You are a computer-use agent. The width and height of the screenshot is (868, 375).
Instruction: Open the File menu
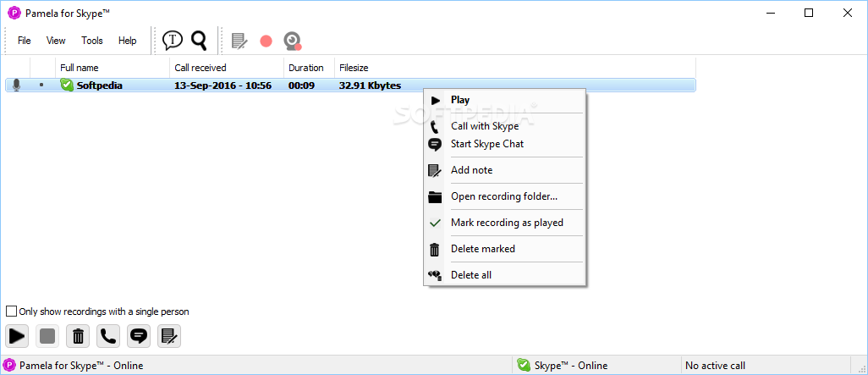coord(25,41)
